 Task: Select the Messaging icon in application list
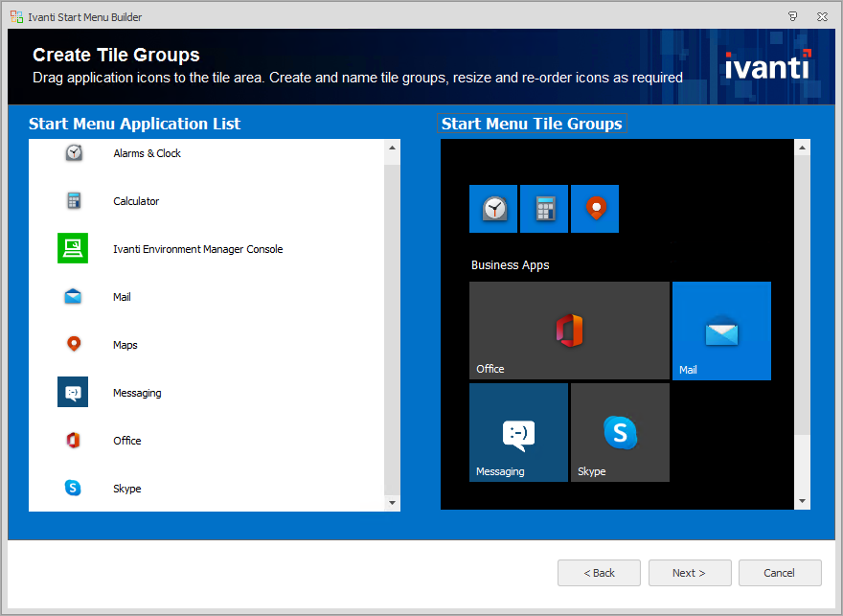click(73, 393)
